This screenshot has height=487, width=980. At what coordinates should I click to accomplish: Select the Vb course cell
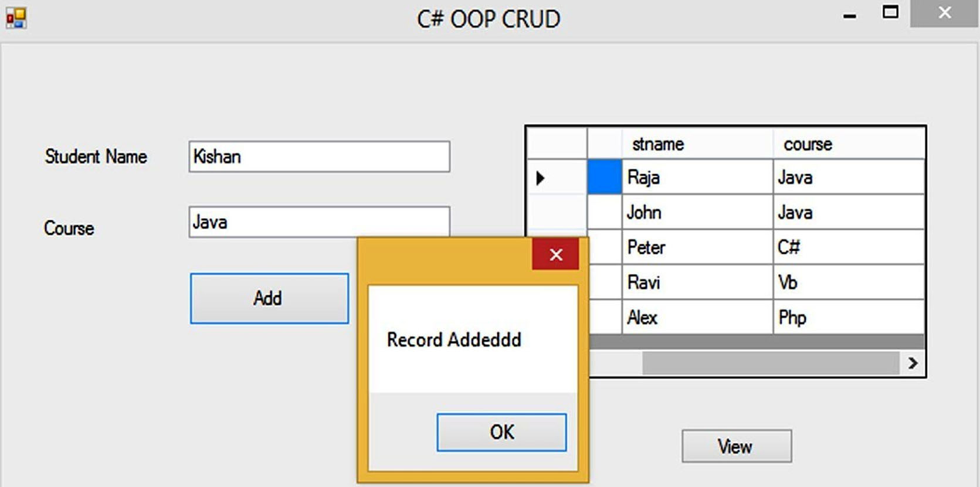(x=849, y=282)
